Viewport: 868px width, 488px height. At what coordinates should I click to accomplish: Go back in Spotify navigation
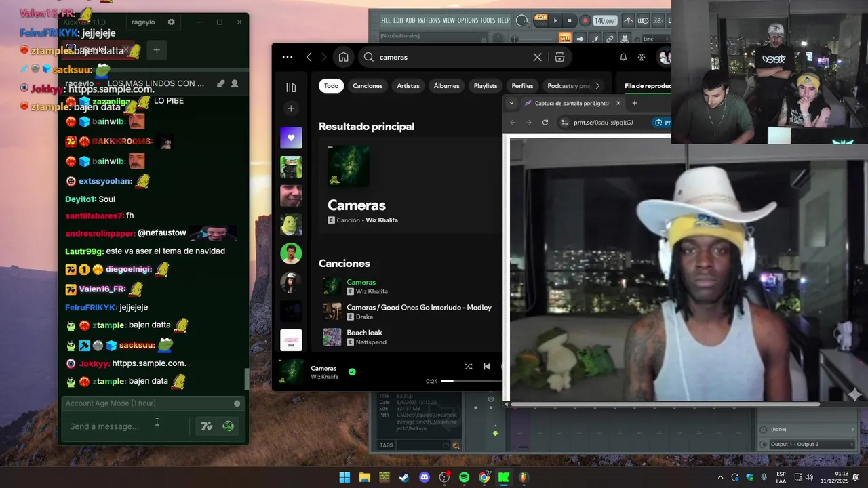(309, 57)
